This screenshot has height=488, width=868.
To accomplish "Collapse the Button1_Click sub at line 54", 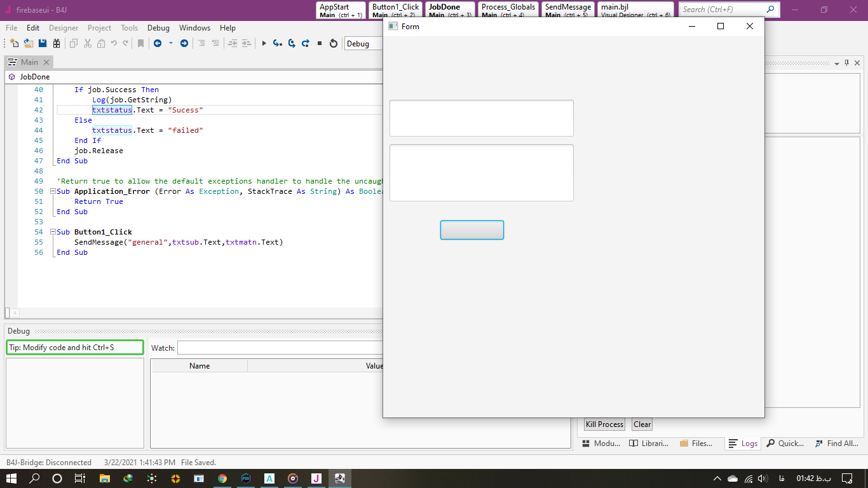I will (x=53, y=232).
